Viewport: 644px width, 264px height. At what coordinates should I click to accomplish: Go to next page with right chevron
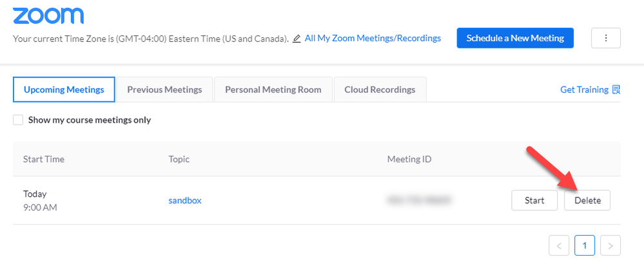(610, 245)
